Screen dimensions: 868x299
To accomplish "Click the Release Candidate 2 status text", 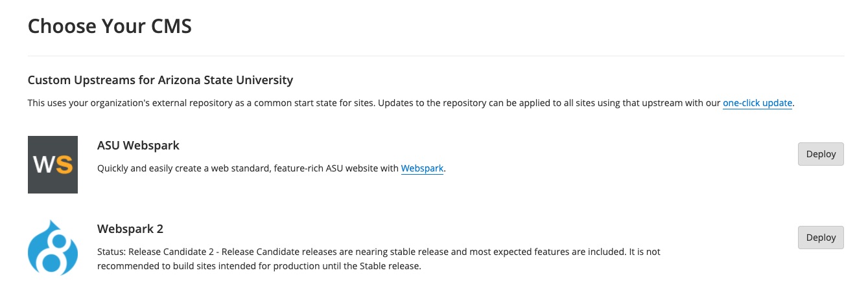I will [379, 258].
